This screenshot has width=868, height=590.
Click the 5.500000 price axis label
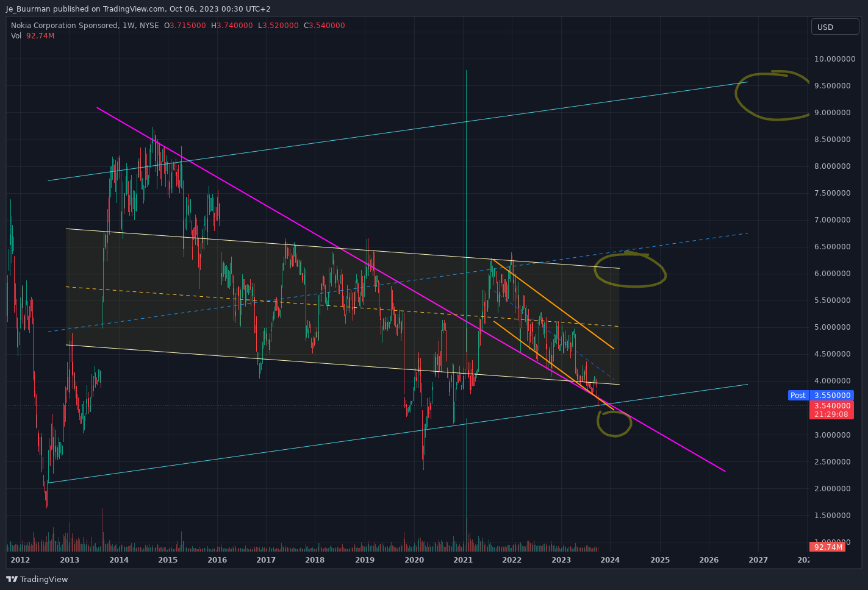(832, 300)
